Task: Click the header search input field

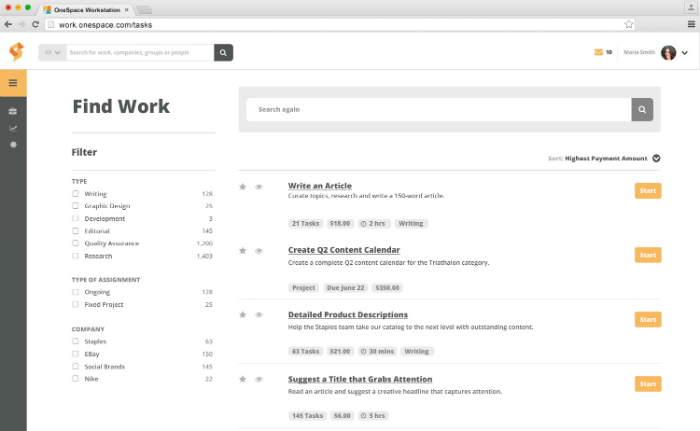Action: coord(140,53)
